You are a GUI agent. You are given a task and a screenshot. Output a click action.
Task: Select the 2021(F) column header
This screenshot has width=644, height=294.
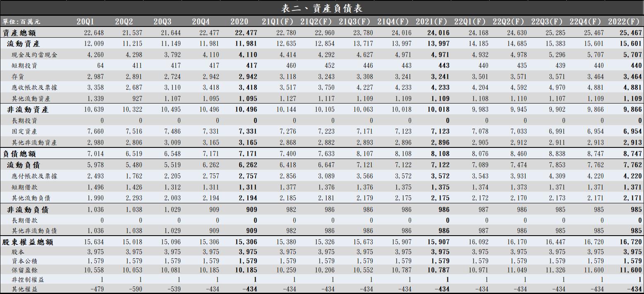431,22
